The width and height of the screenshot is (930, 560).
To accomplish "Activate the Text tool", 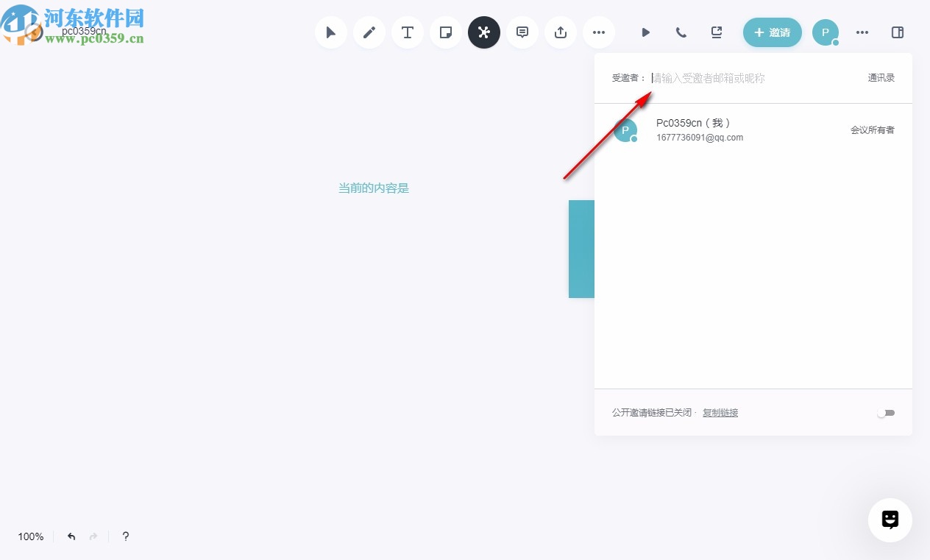I will (x=408, y=32).
